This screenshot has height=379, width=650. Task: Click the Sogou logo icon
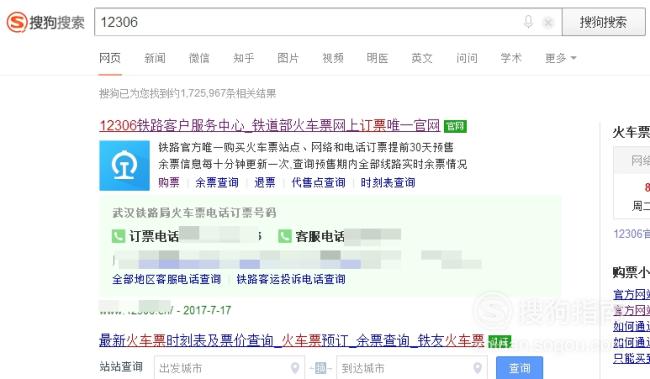click(x=17, y=22)
